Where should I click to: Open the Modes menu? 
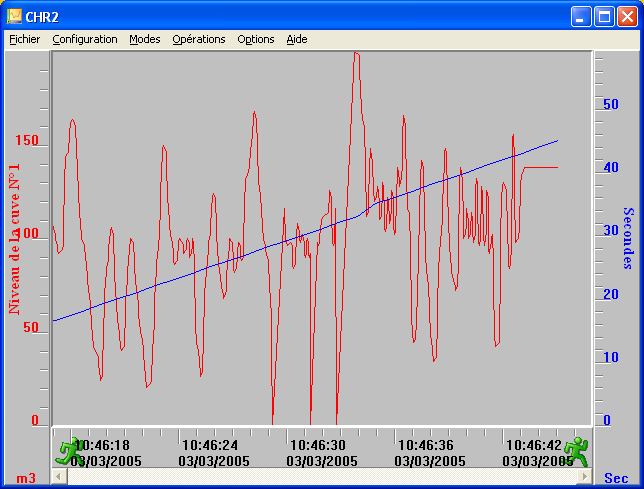coord(145,39)
